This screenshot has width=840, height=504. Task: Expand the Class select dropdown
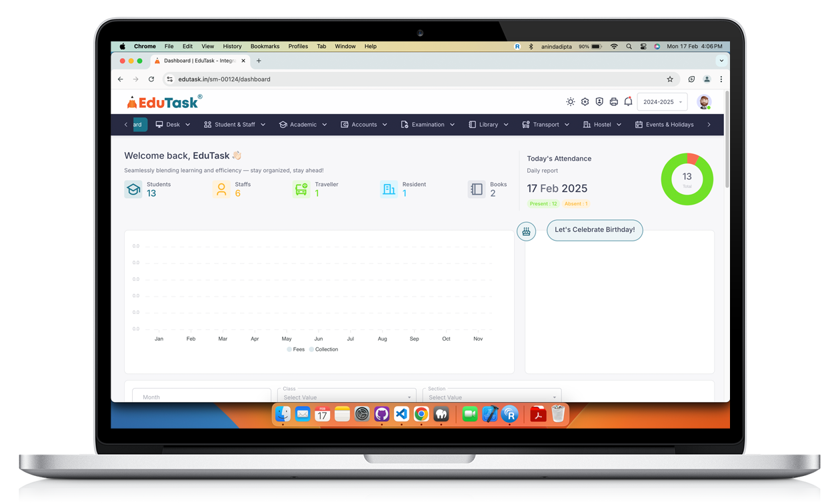coord(347,397)
